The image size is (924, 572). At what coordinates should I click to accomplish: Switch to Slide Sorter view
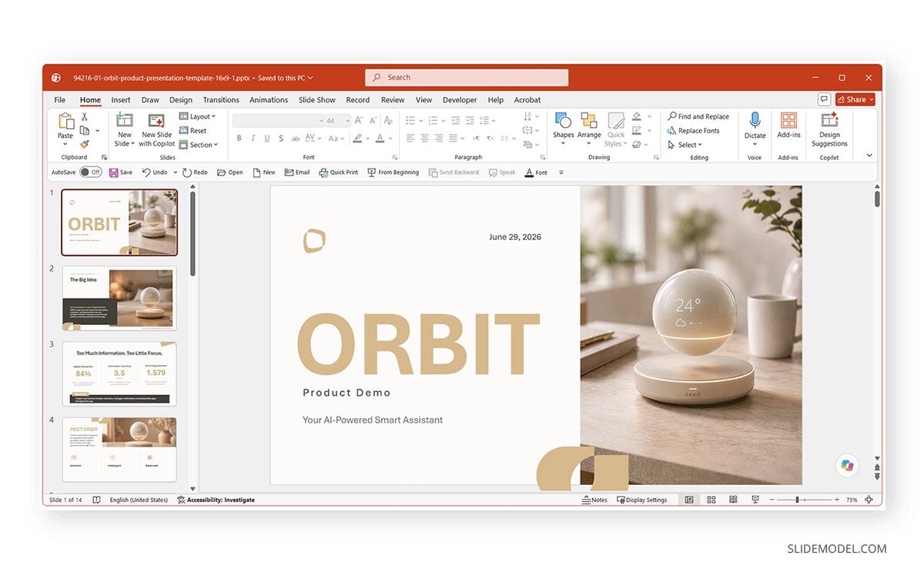711,500
